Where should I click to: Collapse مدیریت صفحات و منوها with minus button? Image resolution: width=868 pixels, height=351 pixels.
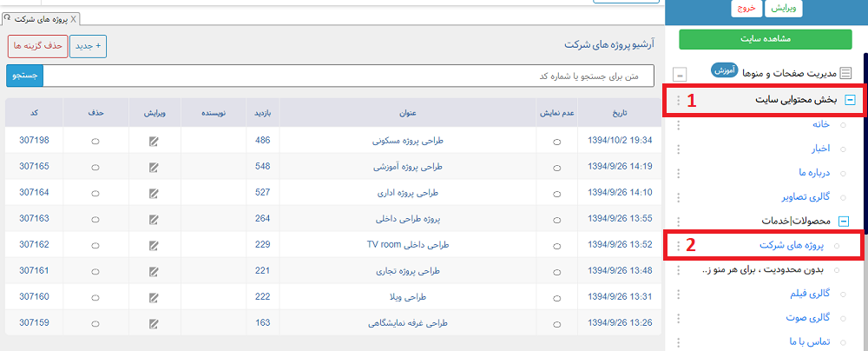680,74
